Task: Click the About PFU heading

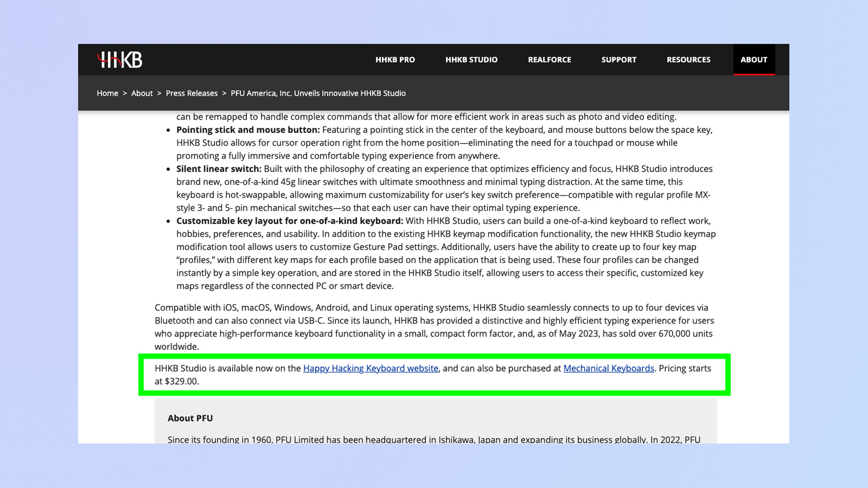Action: click(190, 418)
